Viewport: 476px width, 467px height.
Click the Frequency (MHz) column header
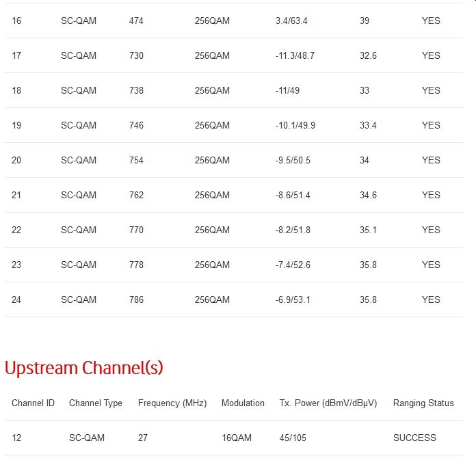click(x=172, y=403)
